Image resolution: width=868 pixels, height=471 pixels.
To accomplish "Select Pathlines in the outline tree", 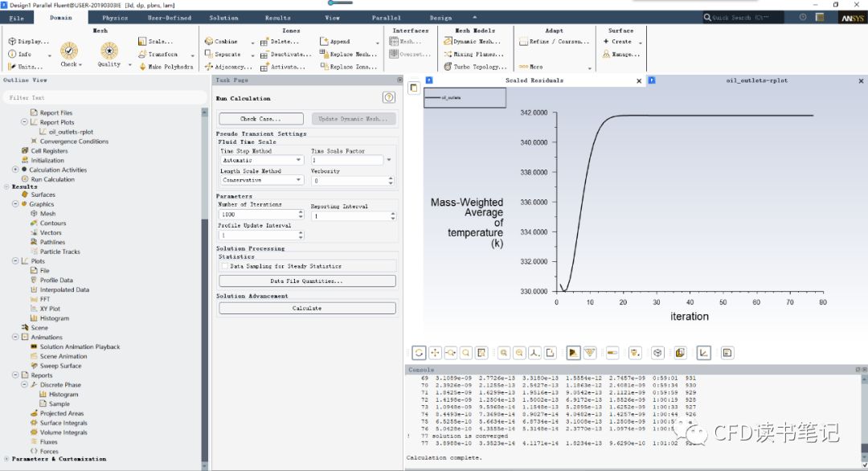I will click(52, 242).
